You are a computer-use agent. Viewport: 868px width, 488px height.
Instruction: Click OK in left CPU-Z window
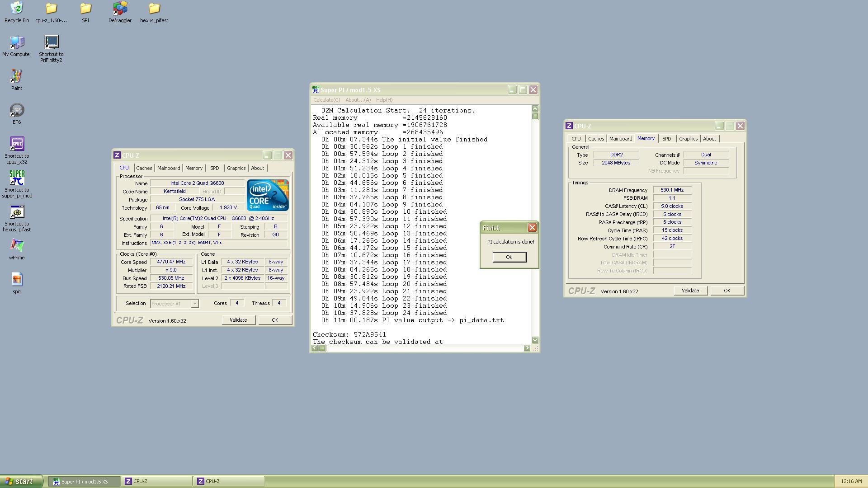(275, 320)
